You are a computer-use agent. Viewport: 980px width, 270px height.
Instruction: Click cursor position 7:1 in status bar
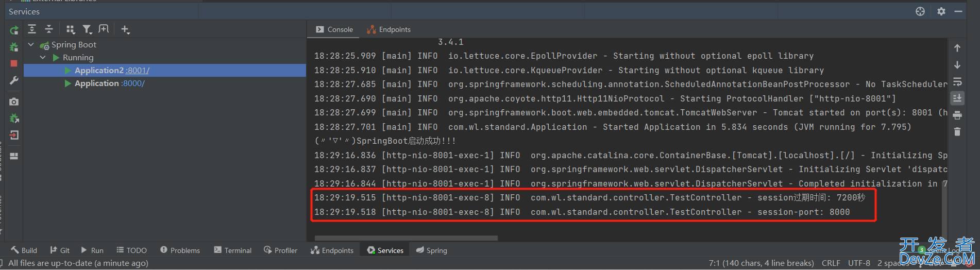(762, 263)
